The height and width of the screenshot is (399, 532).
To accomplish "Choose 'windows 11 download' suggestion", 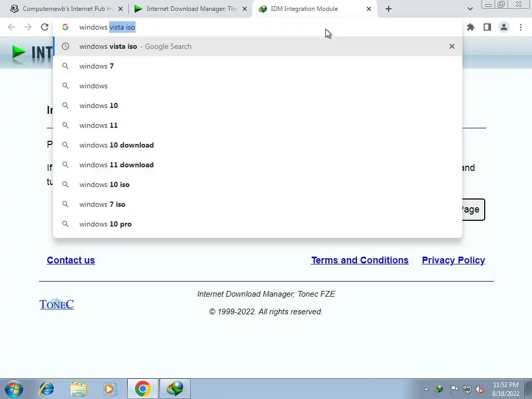I will pyautogui.click(x=258, y=165).
